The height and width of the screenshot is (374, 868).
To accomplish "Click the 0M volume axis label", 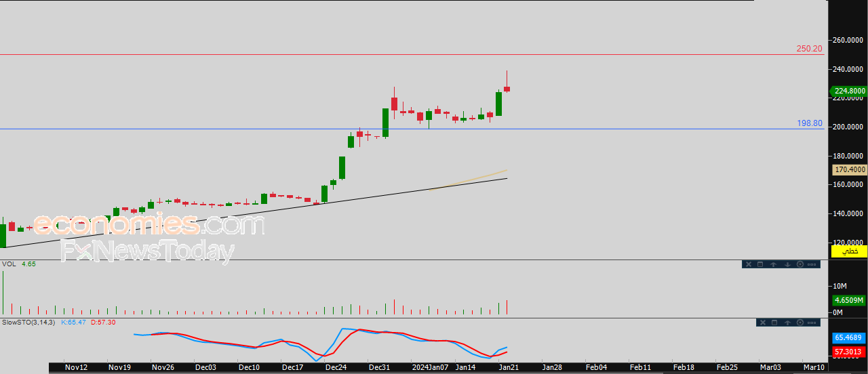I will click(x=837, y=312).
